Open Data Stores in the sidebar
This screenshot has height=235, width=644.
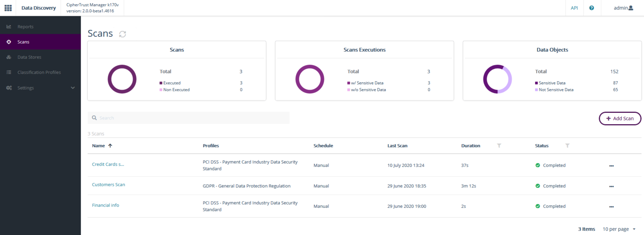[29, 57]
